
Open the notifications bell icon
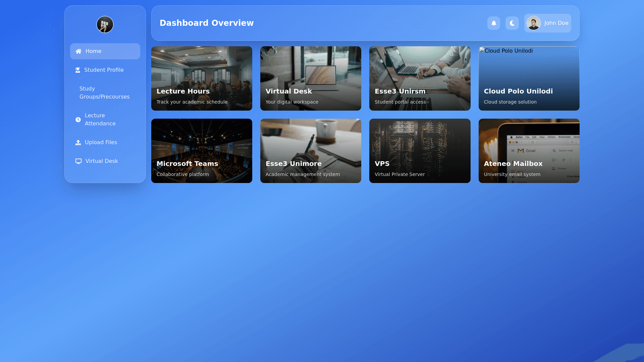[493, 23]
